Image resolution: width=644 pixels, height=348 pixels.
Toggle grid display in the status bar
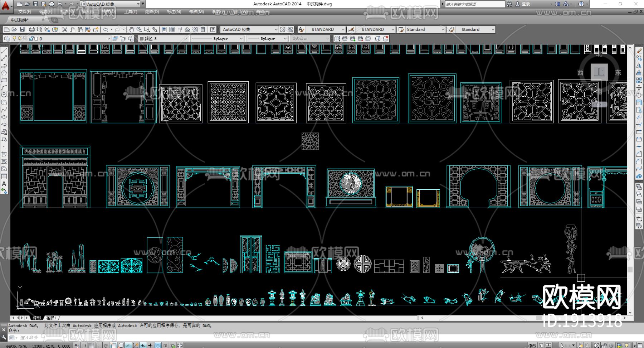91,345
